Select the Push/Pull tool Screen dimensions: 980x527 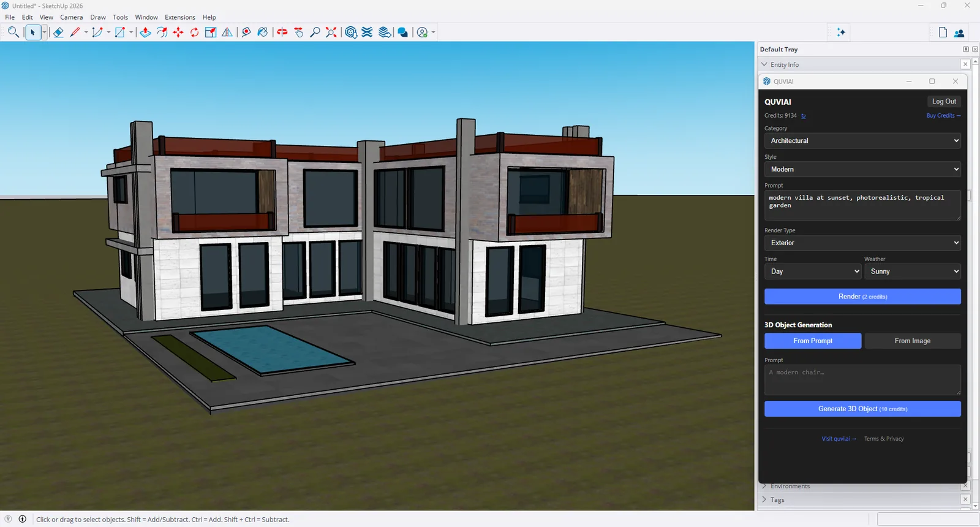pos(145,32)
